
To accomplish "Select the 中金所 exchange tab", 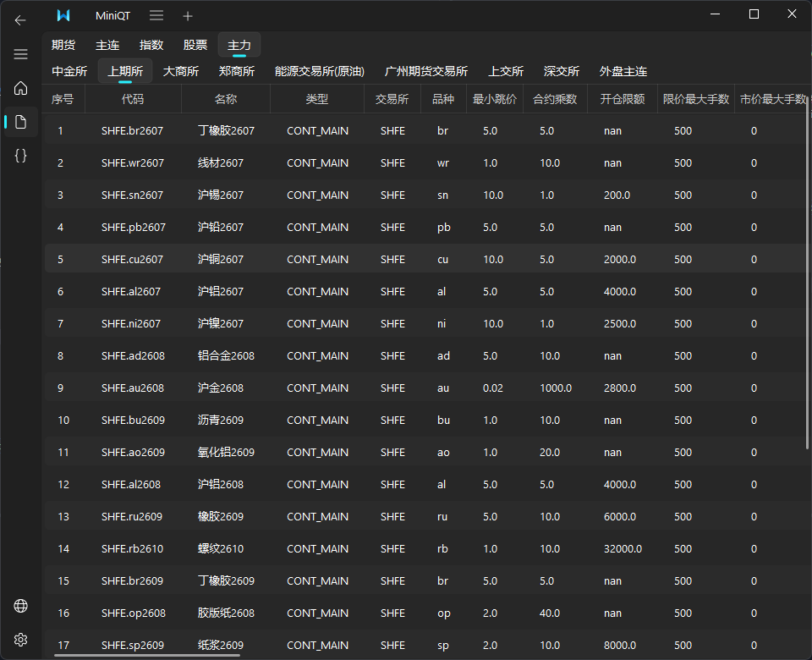I will coord(69,71).
